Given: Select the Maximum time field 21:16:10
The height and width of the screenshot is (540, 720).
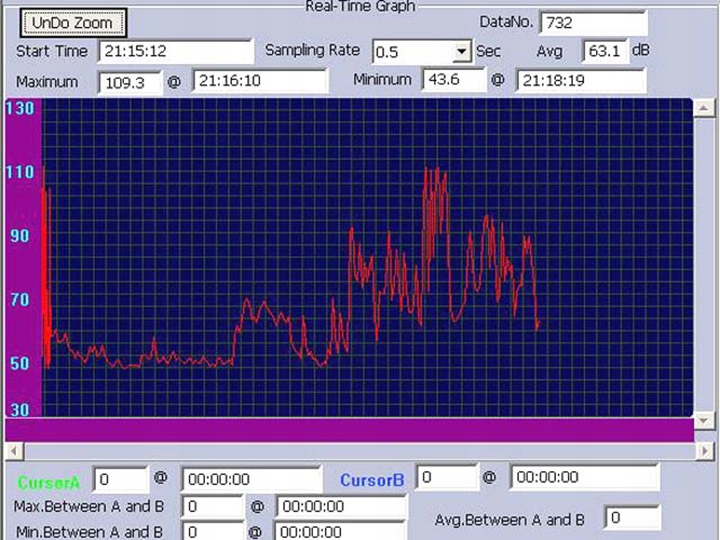Looking at the screenshot, I should pyautogui.click(x=260, y=82).
